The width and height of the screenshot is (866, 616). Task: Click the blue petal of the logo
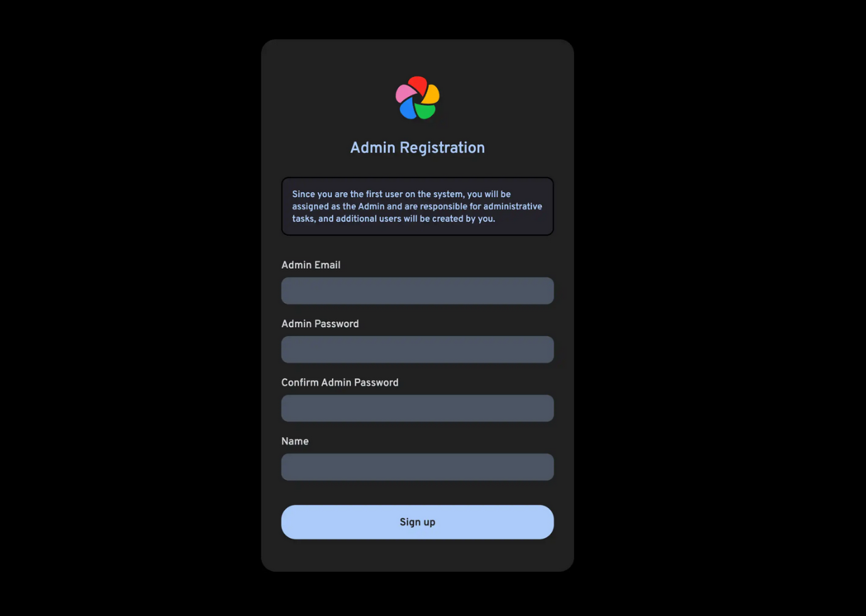(x=408, y=108)
